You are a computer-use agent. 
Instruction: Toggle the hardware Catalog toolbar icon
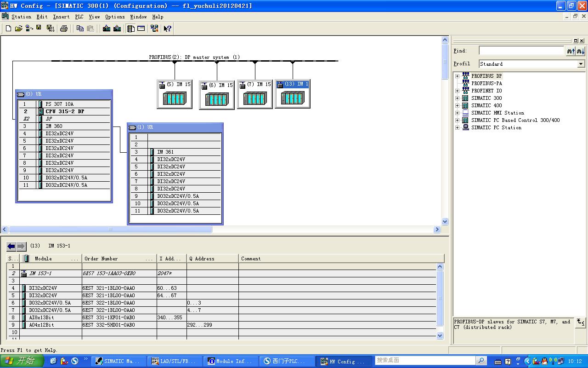(131, 29)
